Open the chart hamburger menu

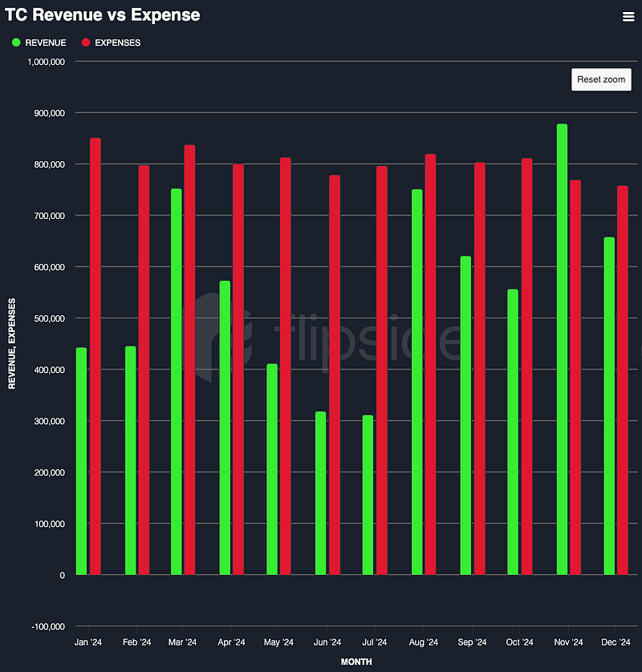click(628, 17)
